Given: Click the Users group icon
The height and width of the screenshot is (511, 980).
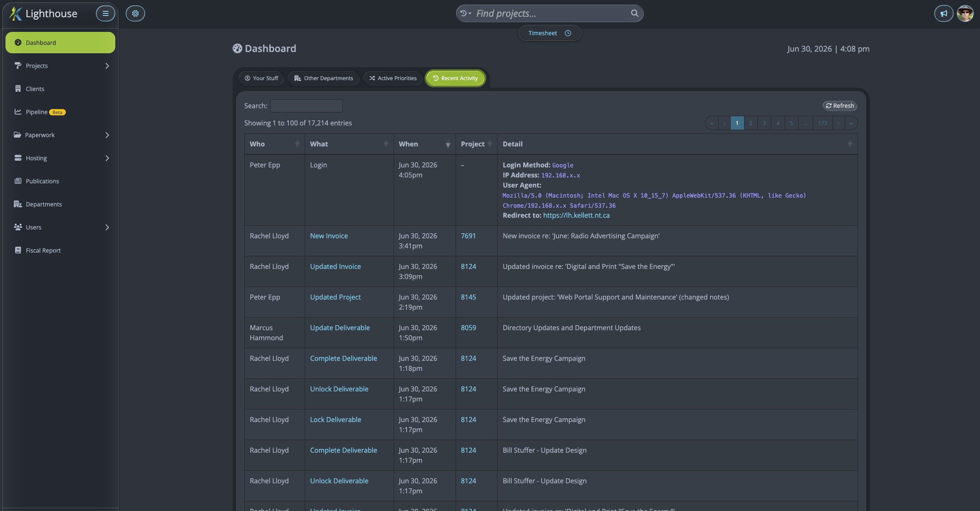Looking at the screenshot, I should pyautogui.click(x=18, y=227).
